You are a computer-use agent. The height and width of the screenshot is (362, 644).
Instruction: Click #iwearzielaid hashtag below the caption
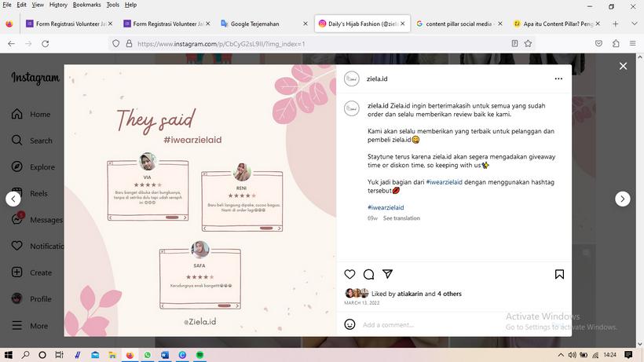click(386, 207)
